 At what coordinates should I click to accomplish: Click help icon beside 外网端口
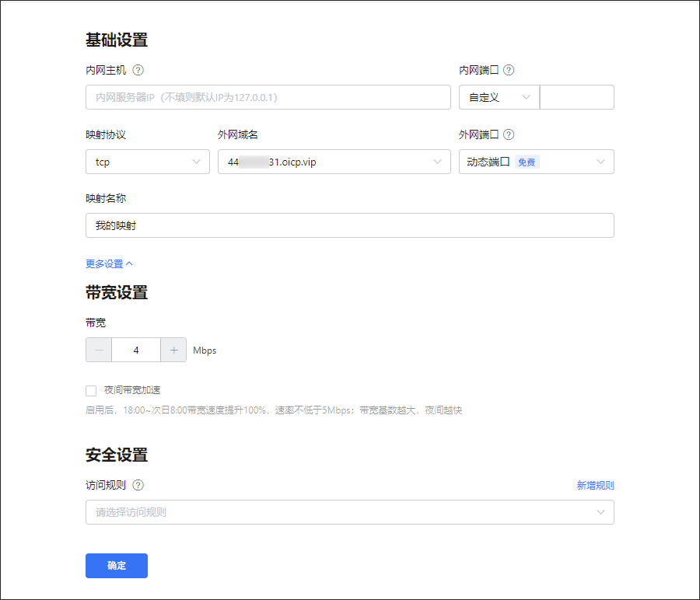pyautogui.click(x=509, y=134)
